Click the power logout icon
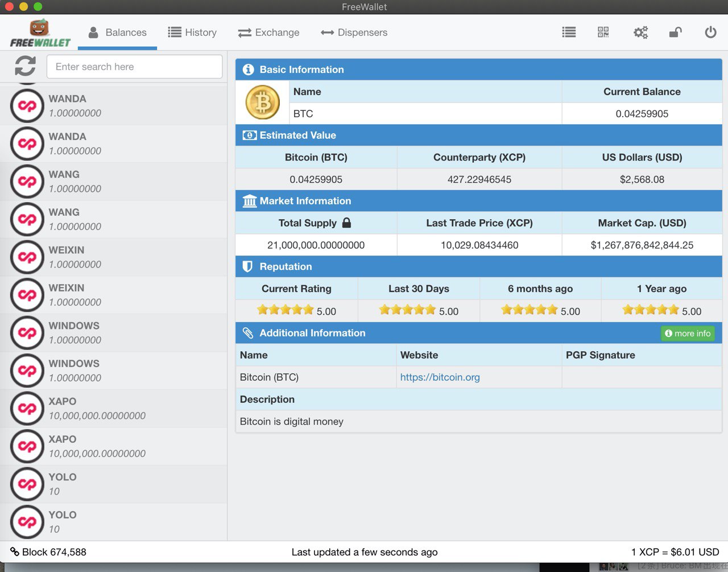This screenshot has width=728, height=572. (x=710, y=32)
